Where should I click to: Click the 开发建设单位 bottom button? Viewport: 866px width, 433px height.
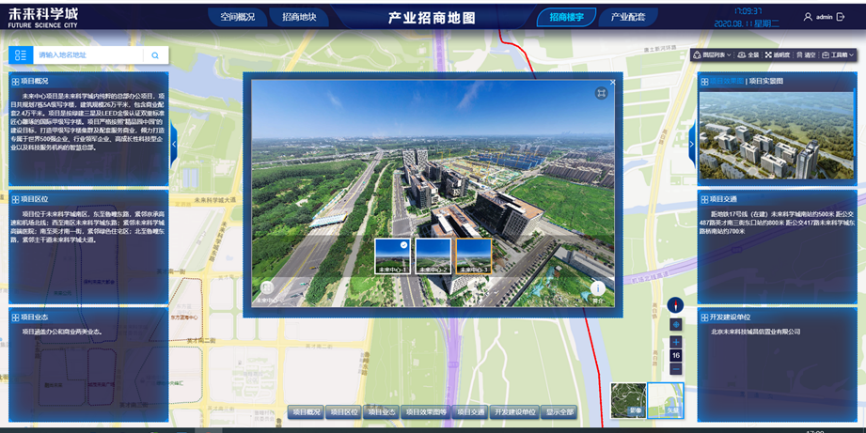pyautogui.click(x=515, y=412)
